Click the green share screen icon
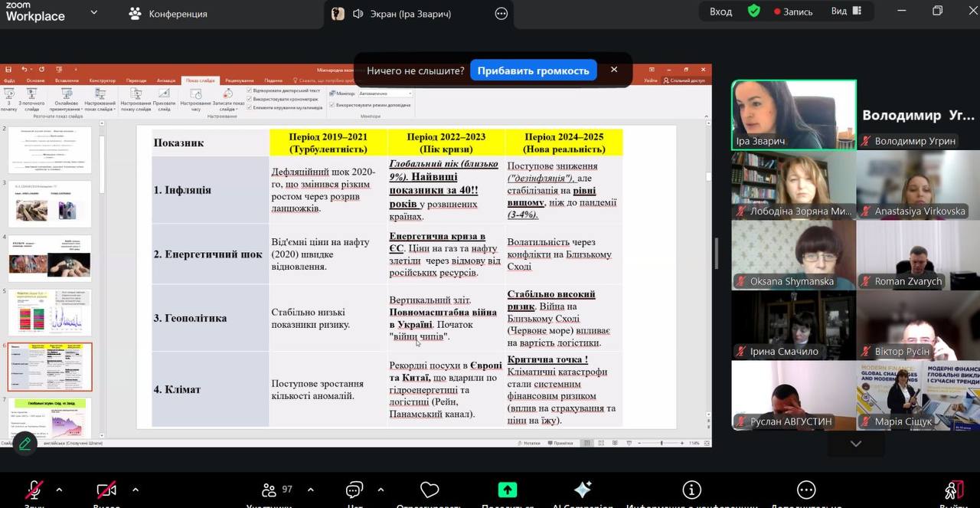Image resolution: width=980 pixels, height=508 pixels. pyautogui.click(x=507, y=490)
